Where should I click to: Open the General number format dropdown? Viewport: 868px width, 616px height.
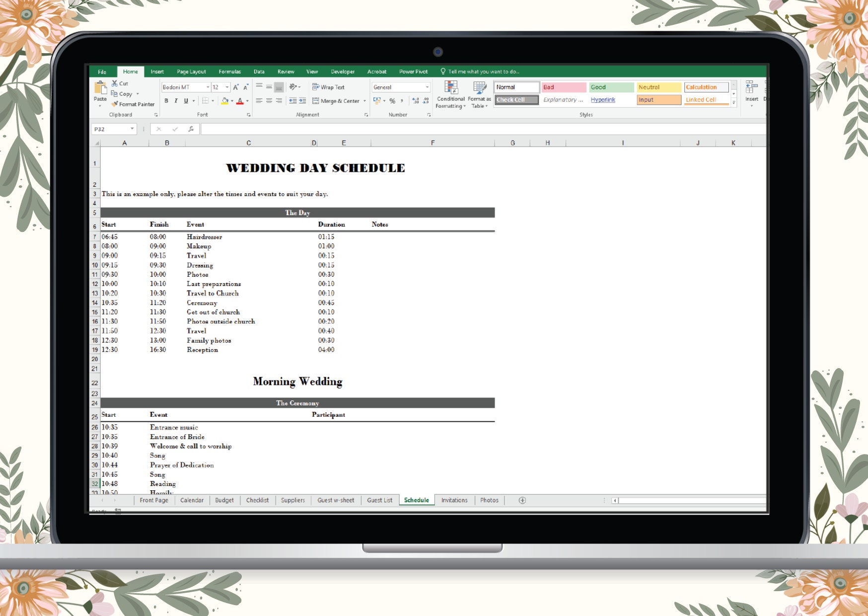[428, 87]
